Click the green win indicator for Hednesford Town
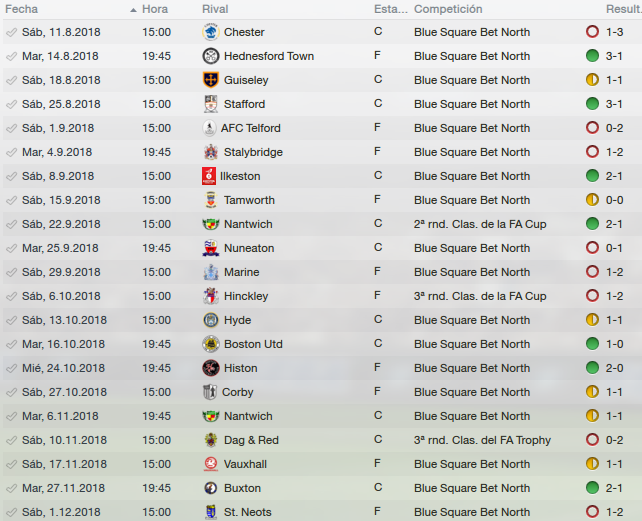Screen dimensions: 642x521 592,56
